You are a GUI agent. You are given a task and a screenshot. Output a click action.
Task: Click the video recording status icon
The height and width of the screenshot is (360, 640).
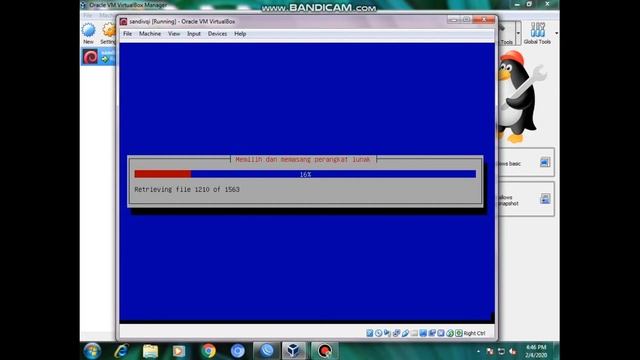click(x=432, y=333)
